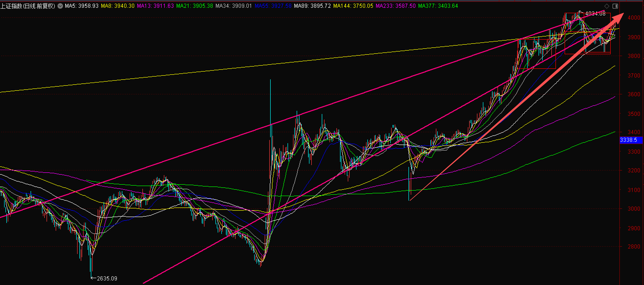Select the blue MA55 indicator label
The image size is (644, 285).
pos(273,6)
